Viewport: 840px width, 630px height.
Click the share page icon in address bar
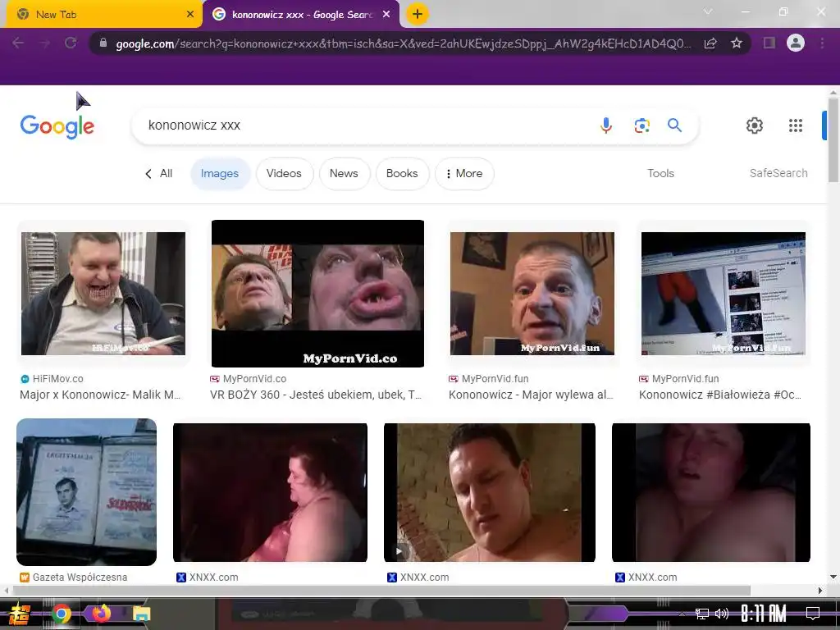[x=710, y=43]
